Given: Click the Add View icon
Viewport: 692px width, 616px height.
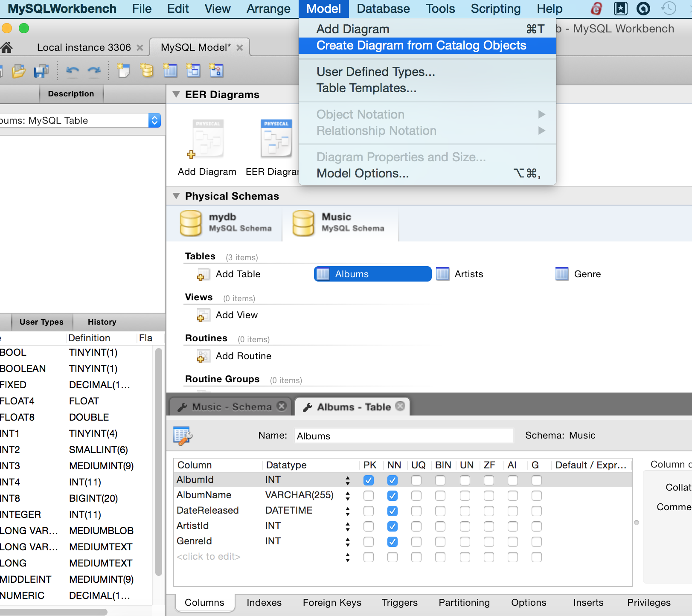Looking at the screenshot, I should (203, 315).
